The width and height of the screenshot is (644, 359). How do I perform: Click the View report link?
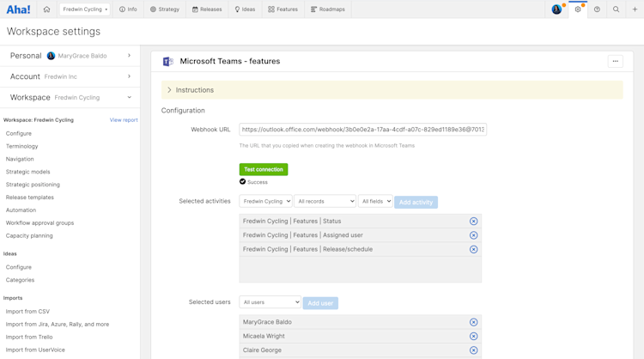124,120
